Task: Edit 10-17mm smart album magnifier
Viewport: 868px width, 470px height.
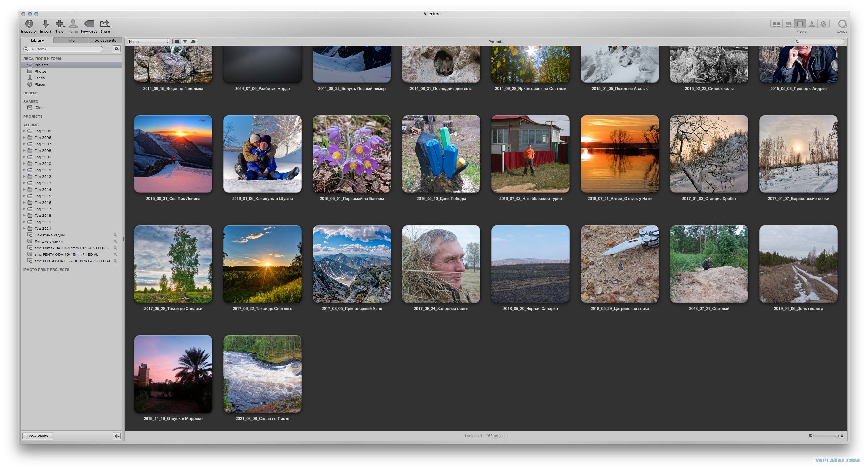Action: 115,248
